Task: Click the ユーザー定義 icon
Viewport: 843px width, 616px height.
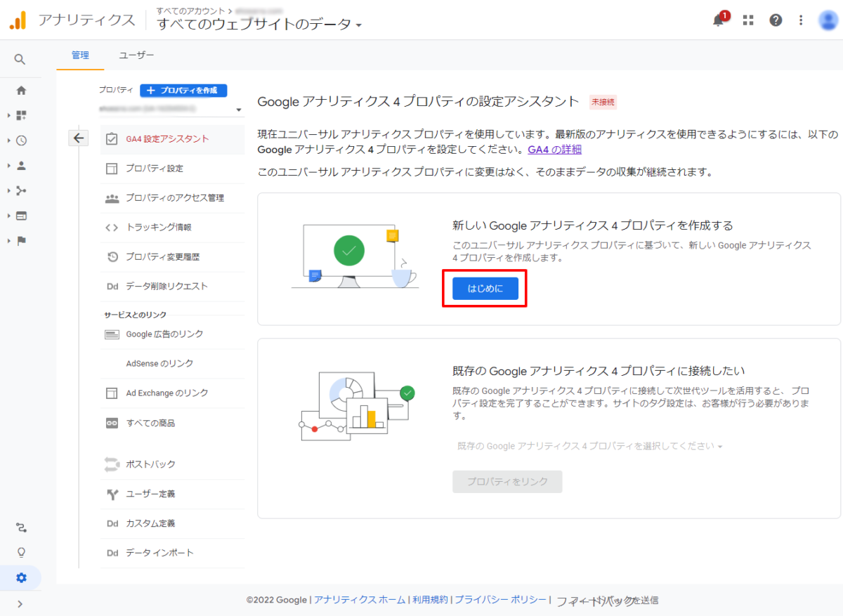Action: [112, 494]
